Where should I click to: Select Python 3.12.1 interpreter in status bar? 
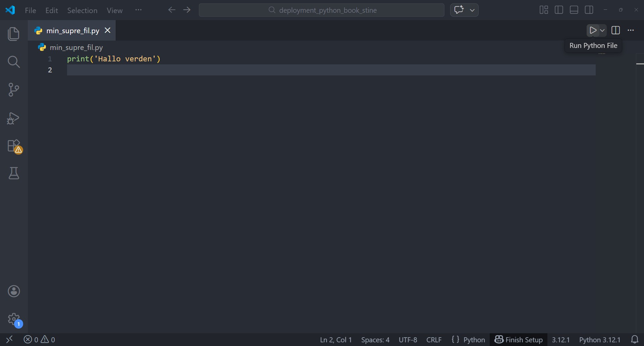599,340
